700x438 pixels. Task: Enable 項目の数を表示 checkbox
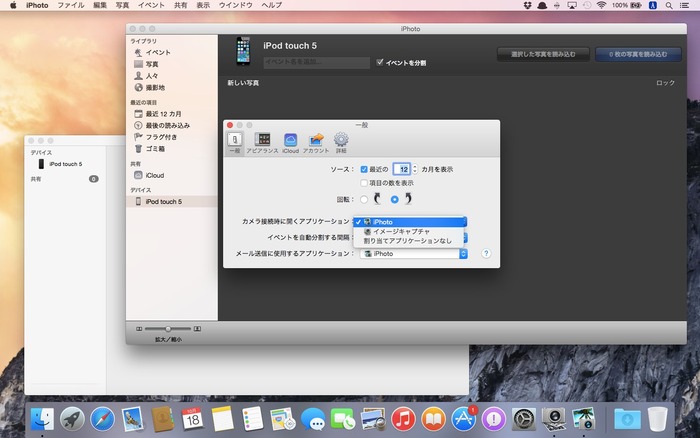[x=364, y=183]
